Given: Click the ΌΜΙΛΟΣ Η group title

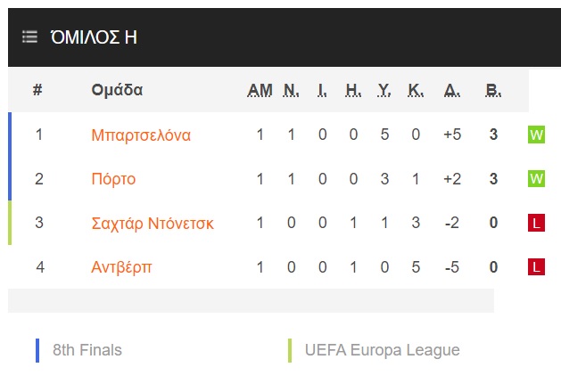Looking at the screenshot, I should tap(94, 37).
